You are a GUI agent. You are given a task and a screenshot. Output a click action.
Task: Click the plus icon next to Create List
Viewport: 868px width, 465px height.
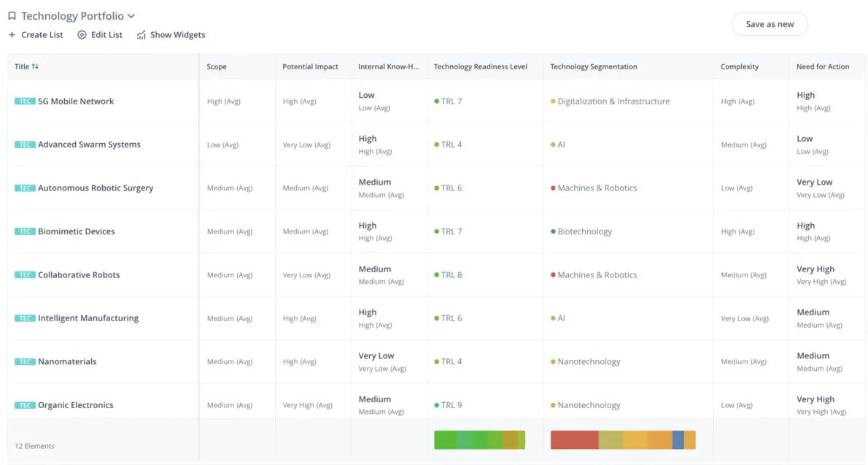[x=11, y=34]
